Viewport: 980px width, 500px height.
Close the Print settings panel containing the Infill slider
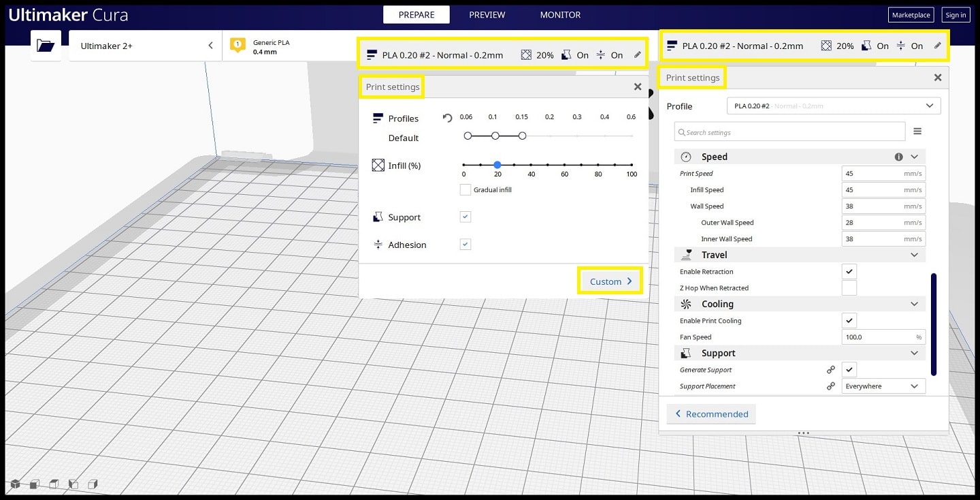[638, 87]
